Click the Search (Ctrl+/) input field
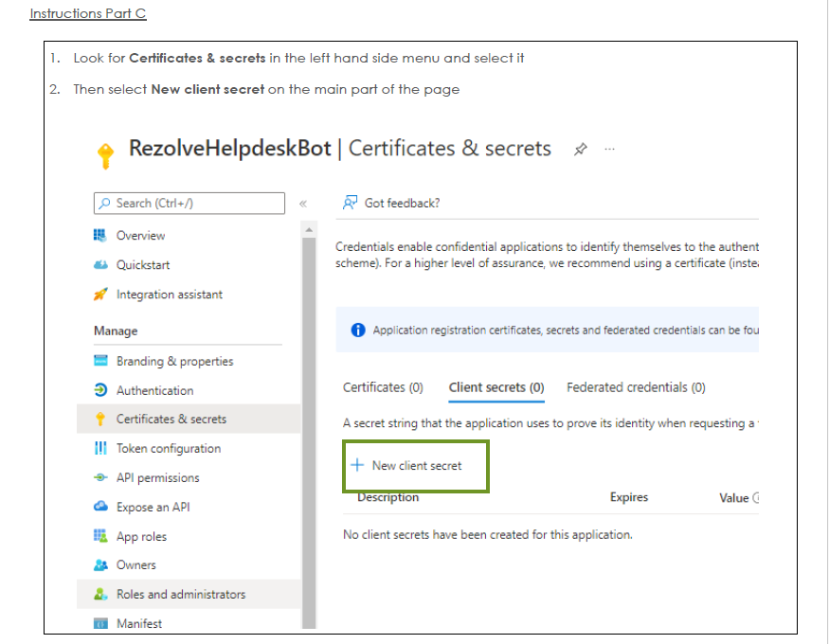Screen dimensions: 829x644 click(x=189, y=204)
